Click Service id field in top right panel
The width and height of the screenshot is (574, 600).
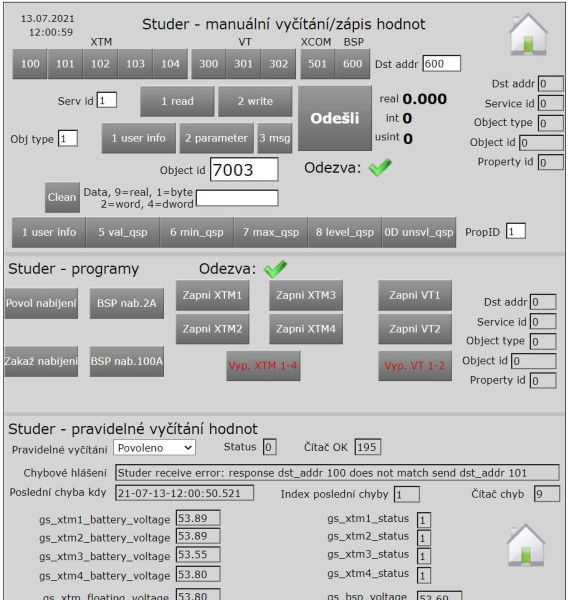click(551, 103)
